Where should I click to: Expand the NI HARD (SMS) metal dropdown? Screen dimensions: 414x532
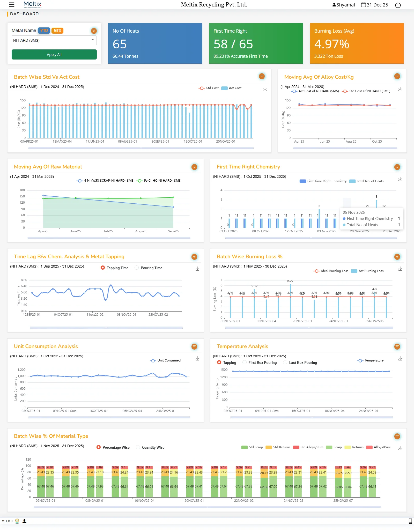point(54,40)
